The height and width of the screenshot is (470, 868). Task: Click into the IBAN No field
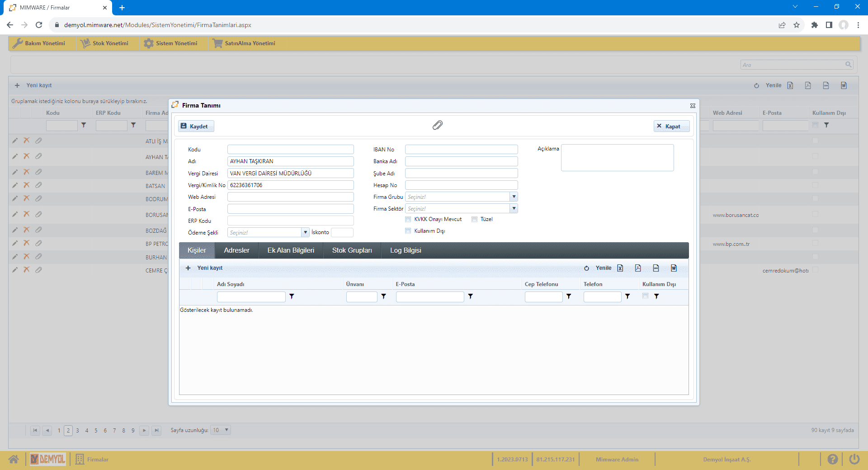[461, 150]
